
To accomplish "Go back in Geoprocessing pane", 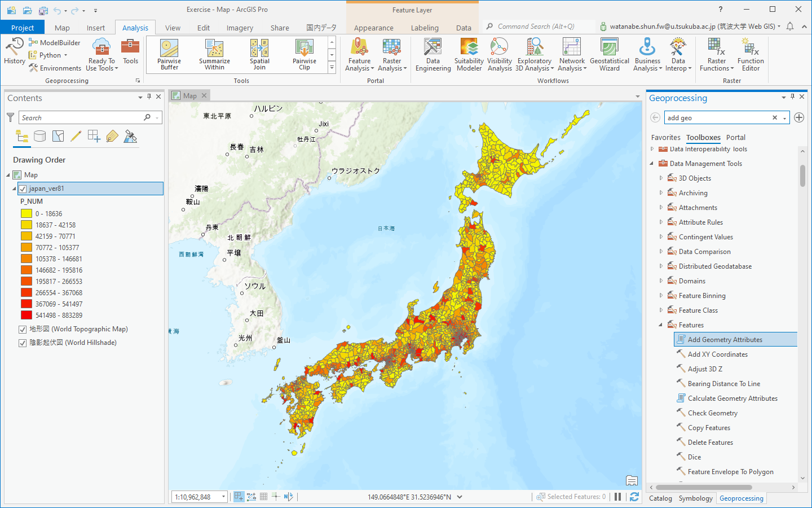I will pyautogui.click(x=655, y=117).
